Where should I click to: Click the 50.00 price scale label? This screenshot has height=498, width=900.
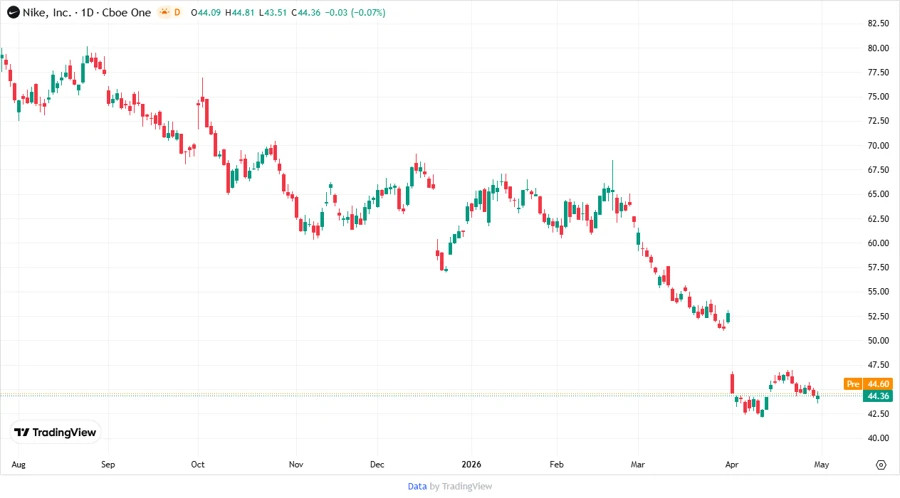point(878,340)
